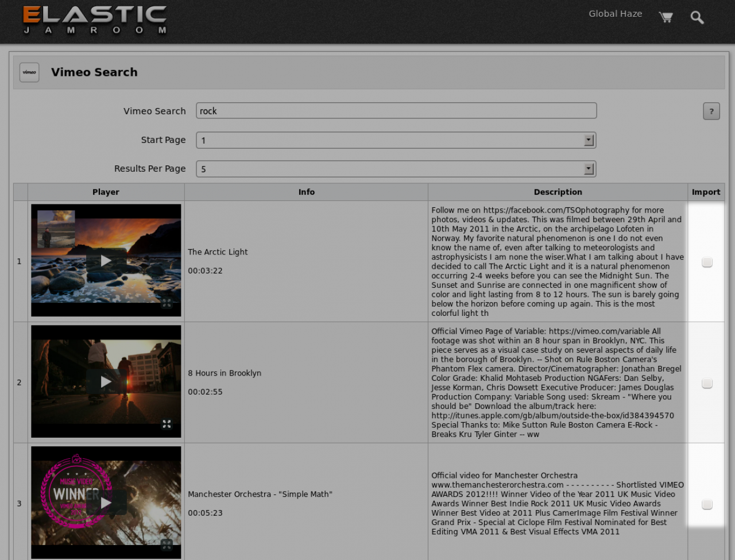
Task: Click the Vimeo logo icon
Action: click(29, 72)
